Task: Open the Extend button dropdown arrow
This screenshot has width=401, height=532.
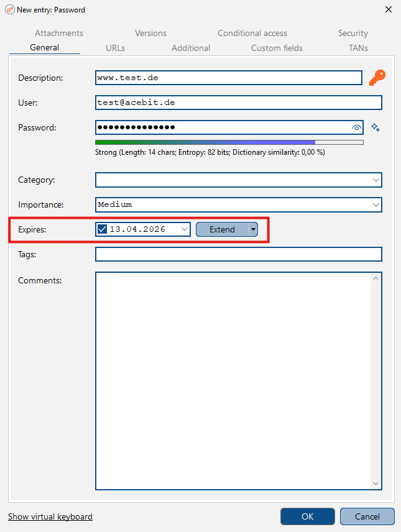Action: pyautogui.click(x=253, y=229)
